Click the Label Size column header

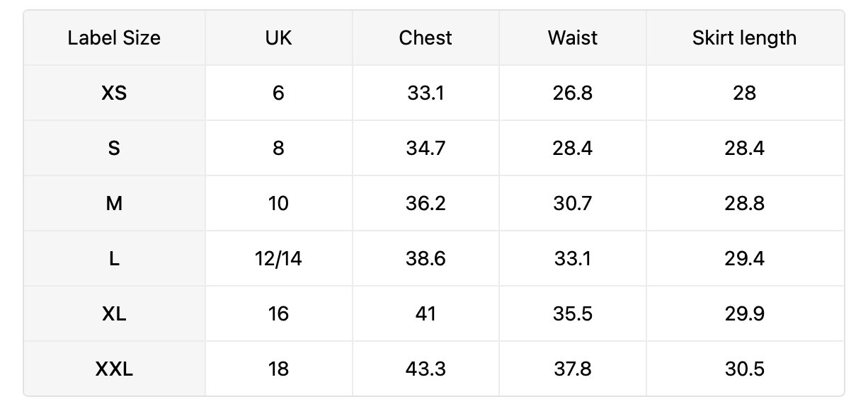coord(114,37)
